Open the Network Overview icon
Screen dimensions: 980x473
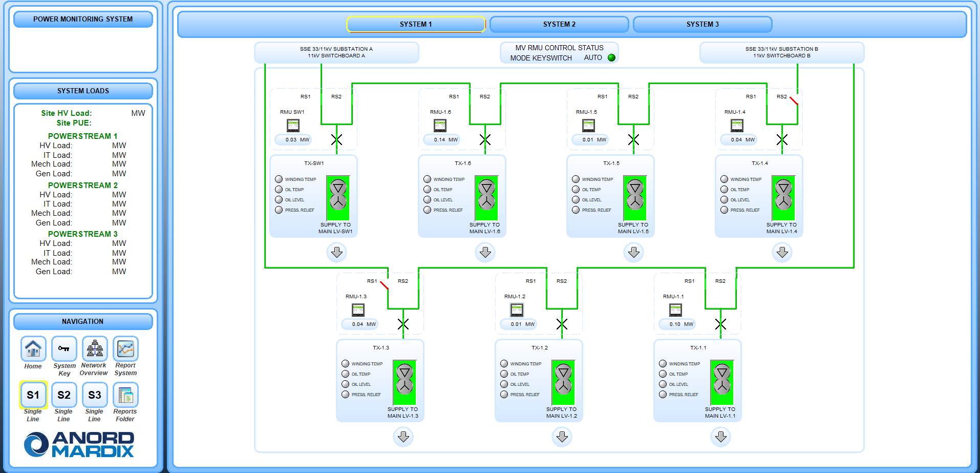95,349
